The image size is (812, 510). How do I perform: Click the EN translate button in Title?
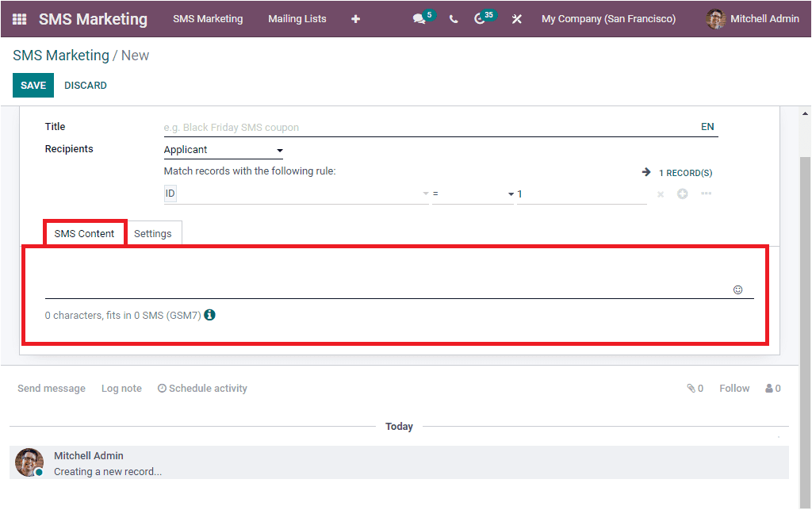707,127
